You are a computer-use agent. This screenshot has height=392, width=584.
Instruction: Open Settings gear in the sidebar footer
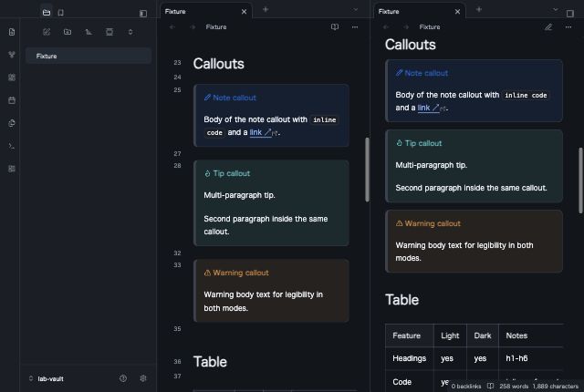(x=143, y=378)
